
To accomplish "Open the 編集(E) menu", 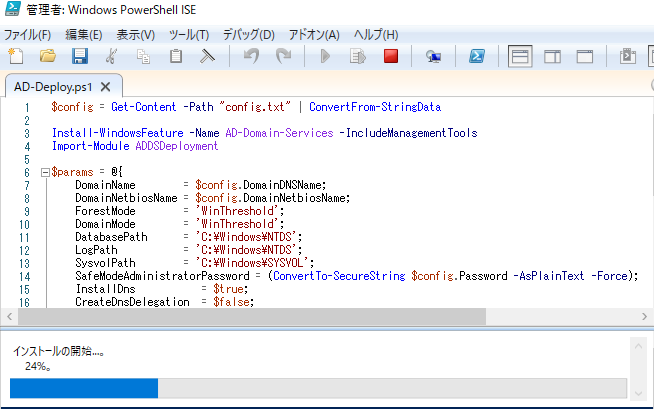I will [83, 35].
